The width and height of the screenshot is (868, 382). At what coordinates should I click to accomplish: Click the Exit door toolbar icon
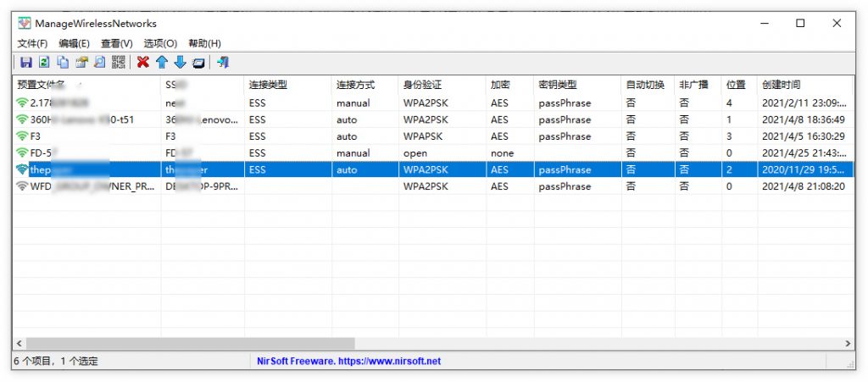[223, 62]
